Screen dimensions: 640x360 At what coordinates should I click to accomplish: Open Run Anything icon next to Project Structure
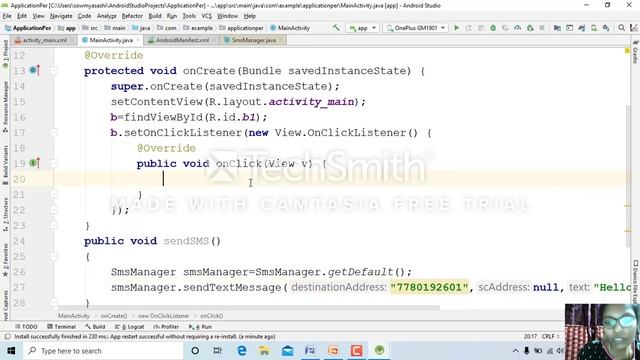tap(569, 28)
